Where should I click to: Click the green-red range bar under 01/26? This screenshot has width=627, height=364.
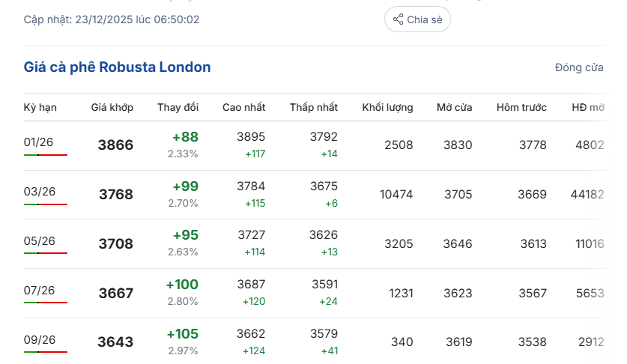click(46, 155)
